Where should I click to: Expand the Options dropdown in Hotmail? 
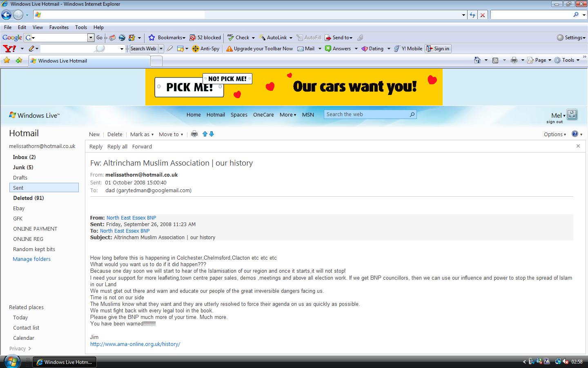(555, 134)
